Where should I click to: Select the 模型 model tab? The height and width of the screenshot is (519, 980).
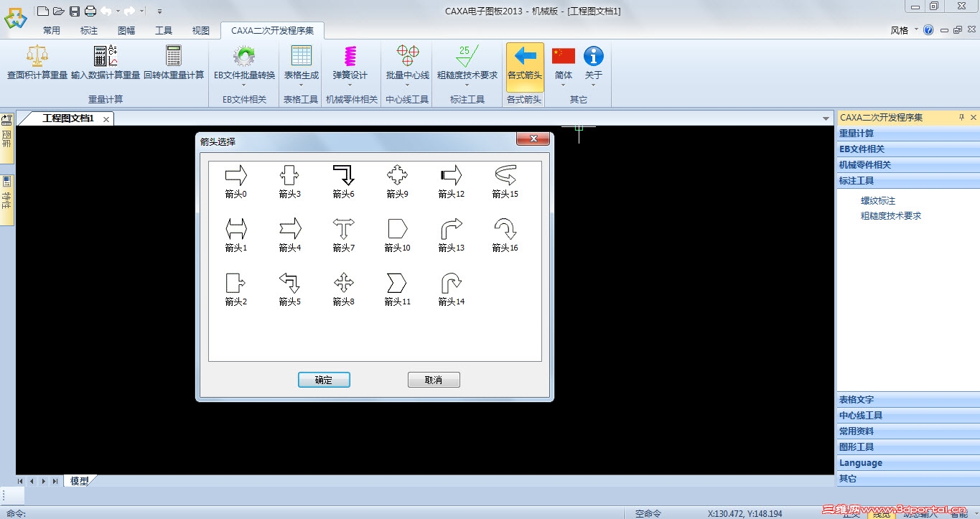(x=80, y=481)
